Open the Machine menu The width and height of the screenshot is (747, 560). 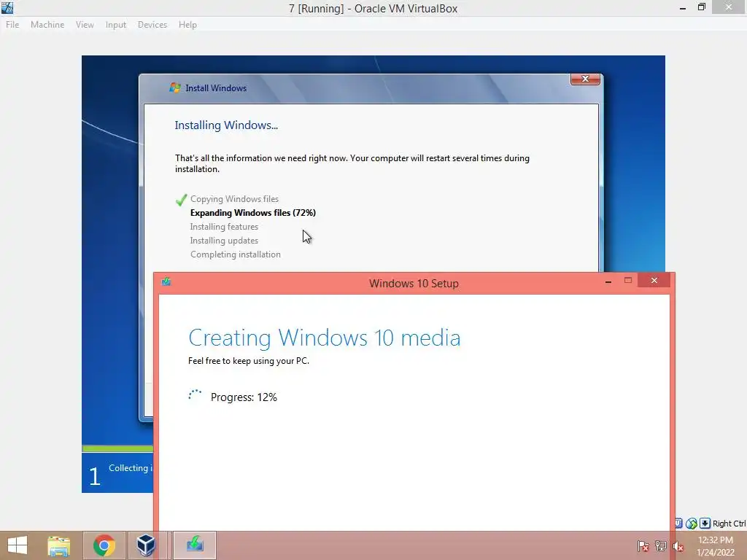pyautogui.click(x=47, y=25)
